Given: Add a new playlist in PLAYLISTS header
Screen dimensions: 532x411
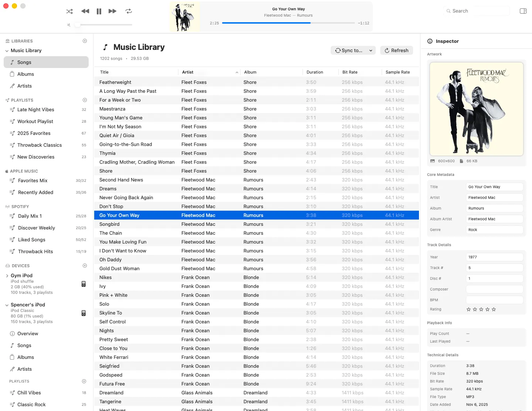Looking at the screenshot, I should [x=85, y=100].
